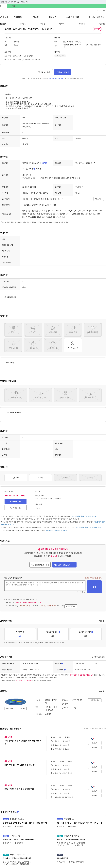
Task: Switch to the 기업정보 tab
Action: pos(102,24)
